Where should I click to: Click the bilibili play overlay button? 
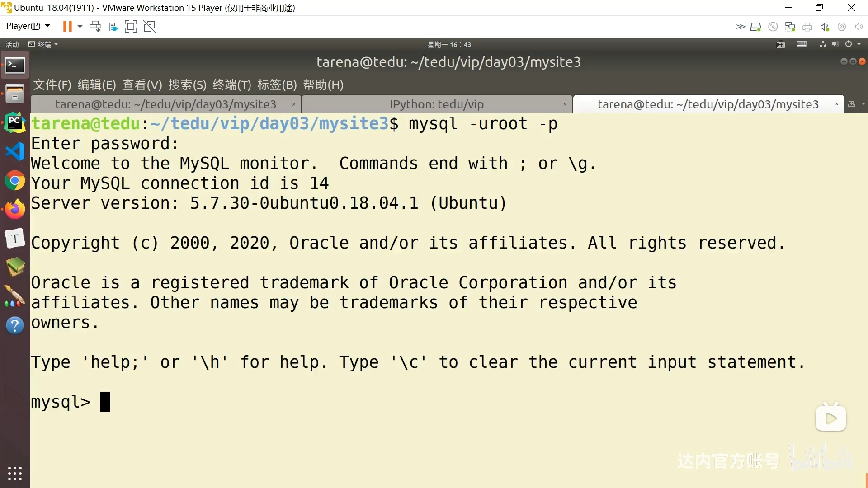click(831, 418)
